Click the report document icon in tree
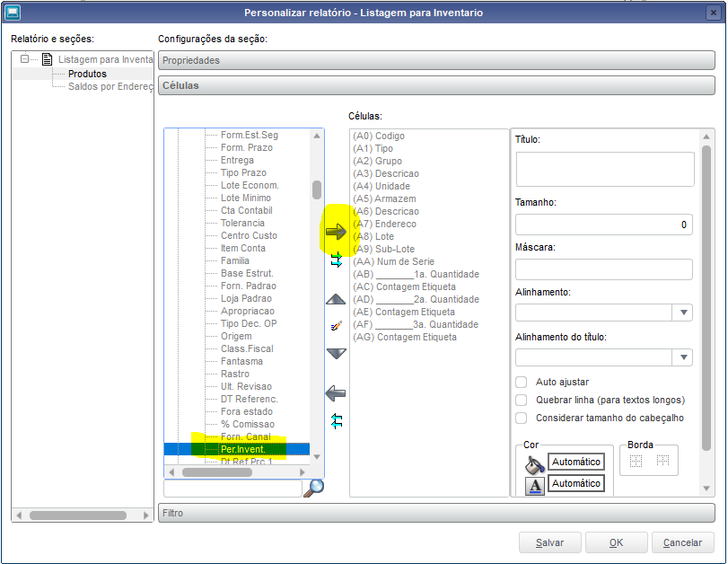The width and height of the screenshot is (728, 564). click(x=47, y=59)
